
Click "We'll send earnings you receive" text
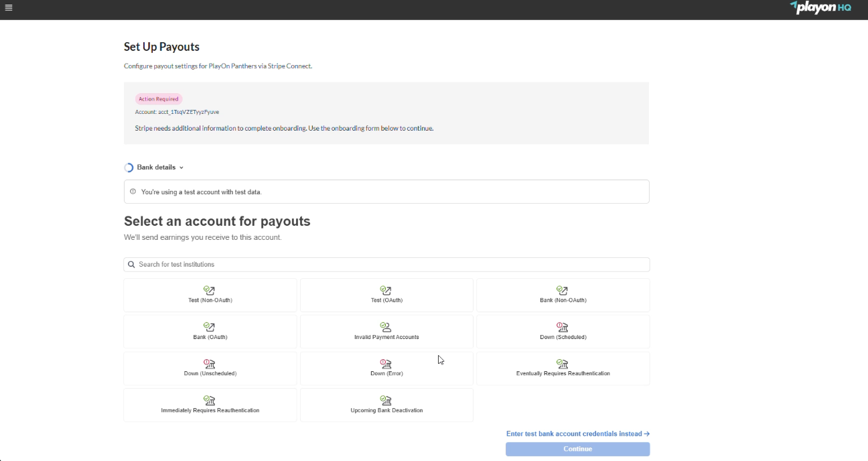tap(203, 237)
